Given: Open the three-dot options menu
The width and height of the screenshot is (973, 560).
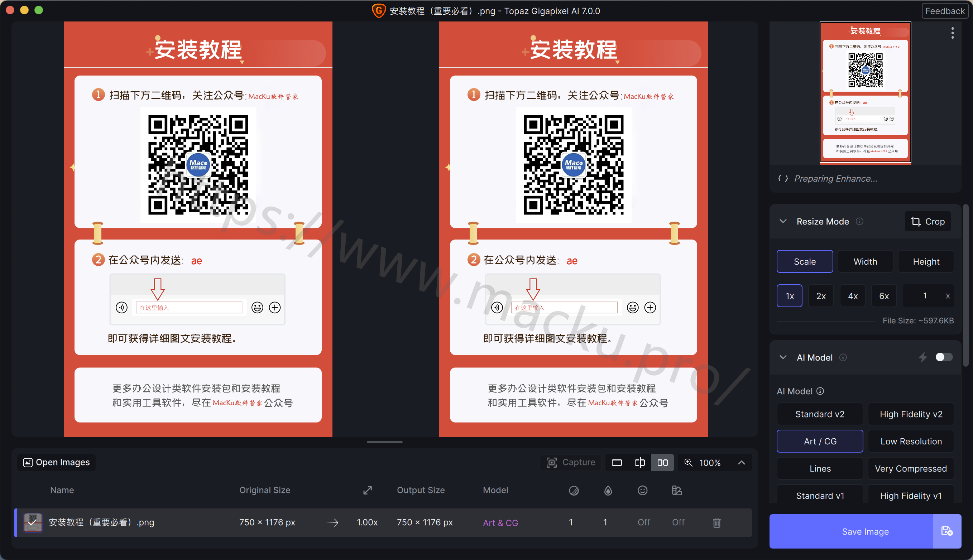Looking at the screenshot, I should click(952, 33).
